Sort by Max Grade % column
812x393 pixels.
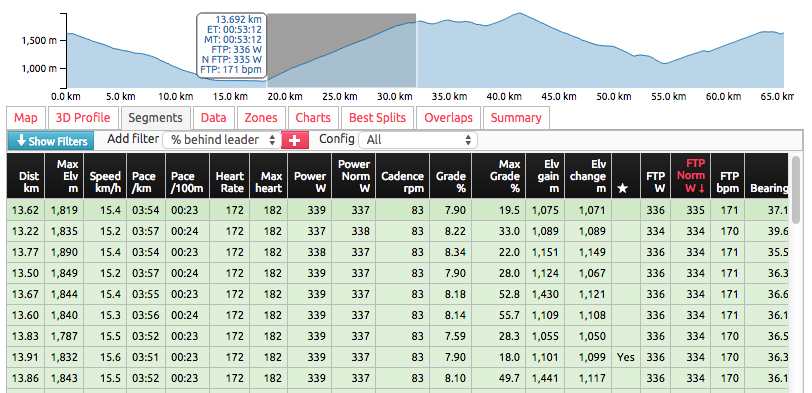499,176
